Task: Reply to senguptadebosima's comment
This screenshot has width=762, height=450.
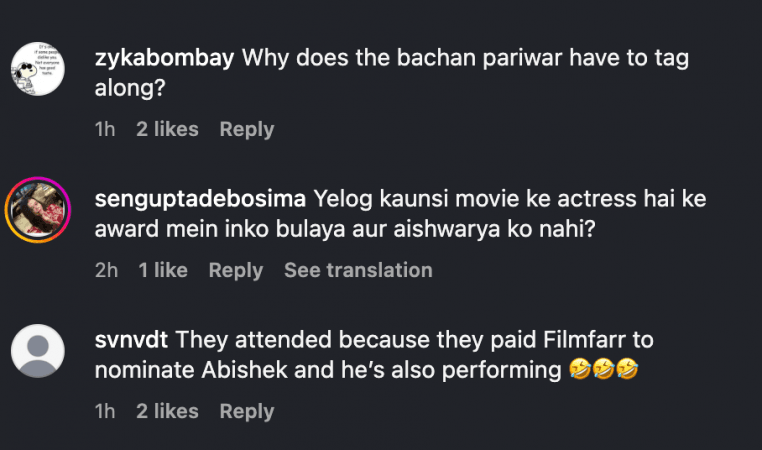Action: (x=235, y=270)
